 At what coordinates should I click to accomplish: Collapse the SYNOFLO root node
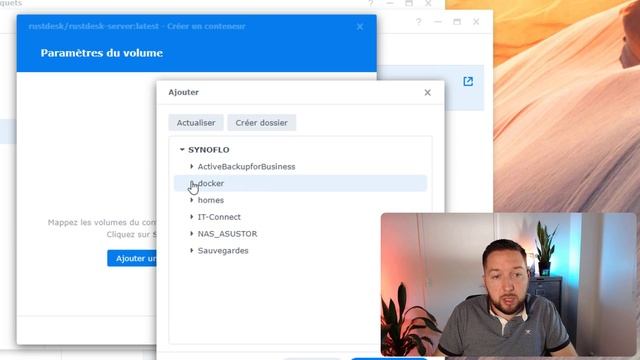182,150
